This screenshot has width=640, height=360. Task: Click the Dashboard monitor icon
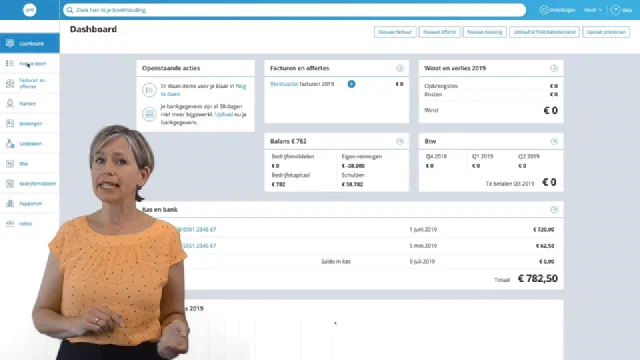pyautogui.click(x=10, y=43)
